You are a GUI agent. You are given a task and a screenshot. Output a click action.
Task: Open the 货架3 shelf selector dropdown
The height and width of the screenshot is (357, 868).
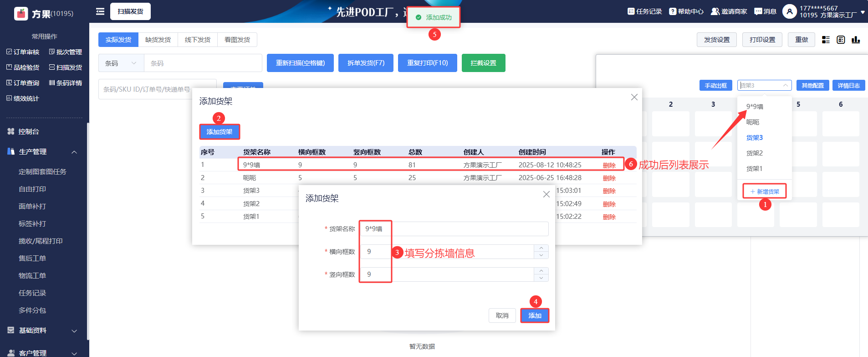coord(764,85)
